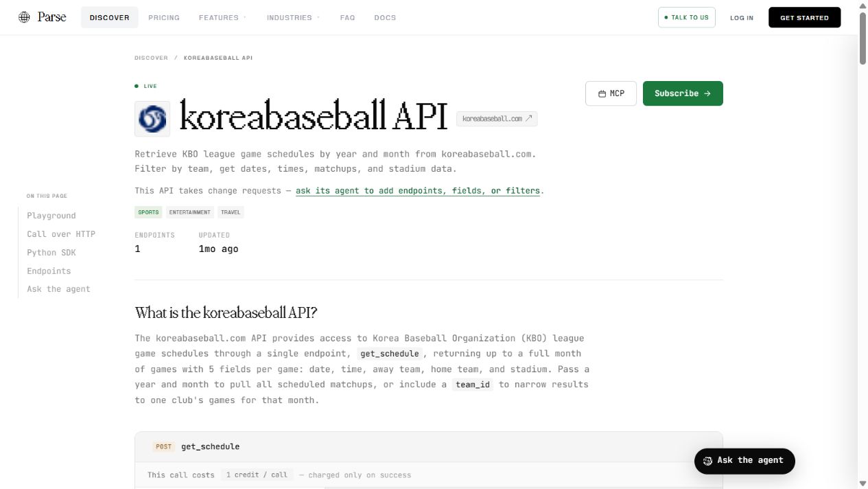
Task: Open the koreabaseball.com external link badge
Action: [x=497, y=119]
